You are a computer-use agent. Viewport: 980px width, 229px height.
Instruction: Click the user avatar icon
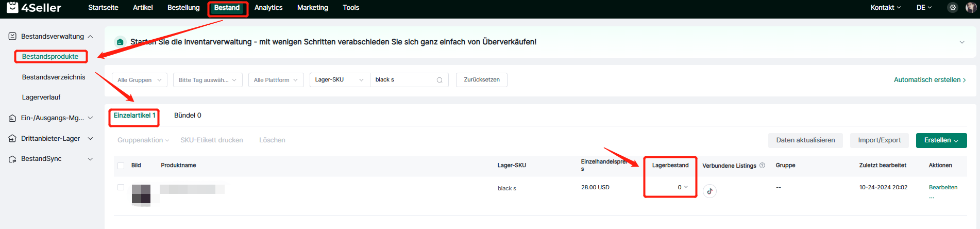point(971,8)
